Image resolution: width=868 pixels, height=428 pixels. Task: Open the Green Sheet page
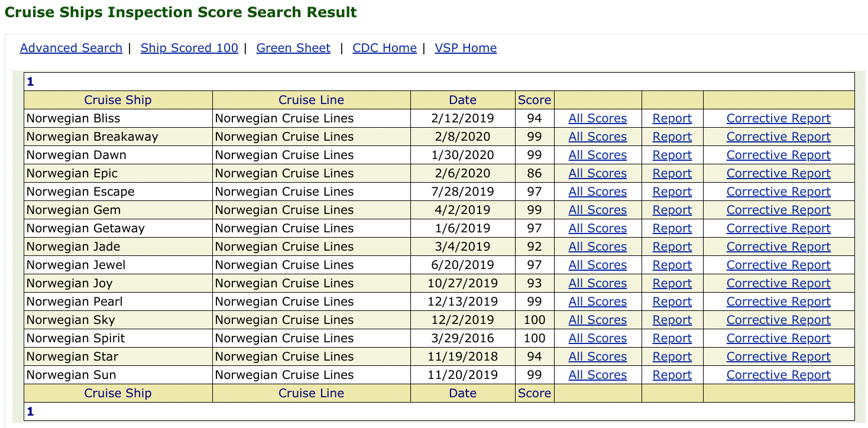click(293, 48)
